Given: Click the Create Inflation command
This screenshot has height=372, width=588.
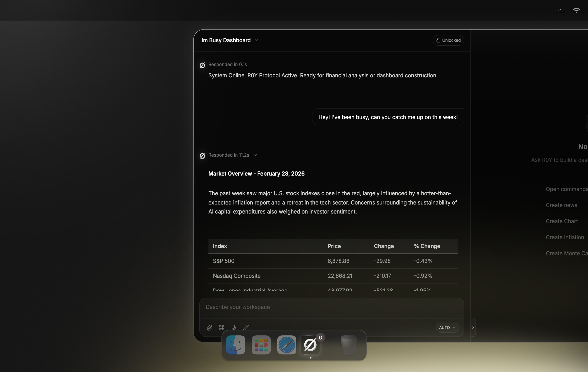Looking at the screenshot, I should pos(565,237).
